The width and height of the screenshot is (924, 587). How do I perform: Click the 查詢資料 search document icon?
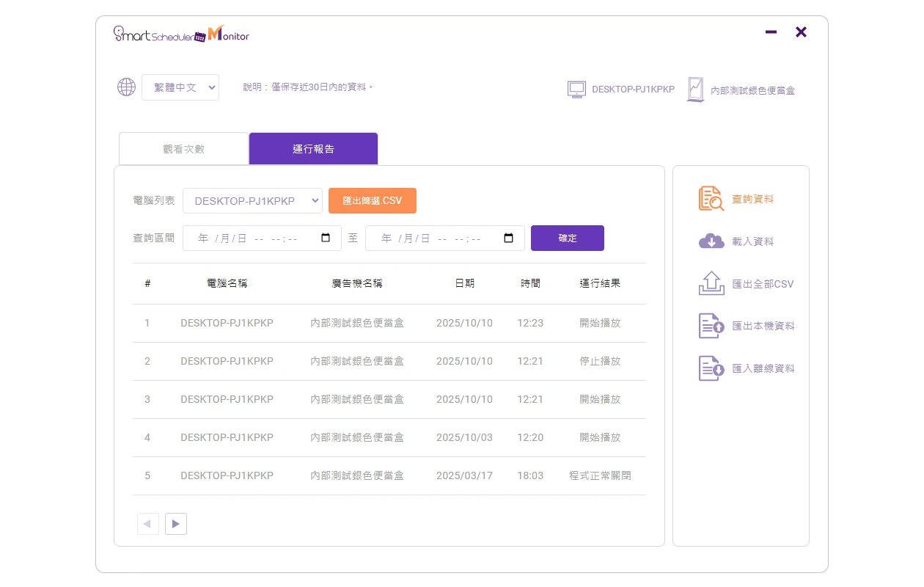coord(711,199)
